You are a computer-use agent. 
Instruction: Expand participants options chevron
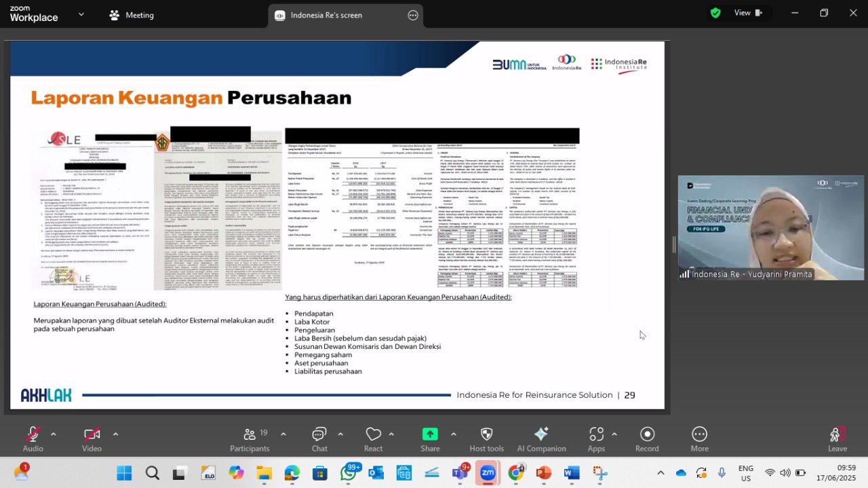click(x=283, y=434)
